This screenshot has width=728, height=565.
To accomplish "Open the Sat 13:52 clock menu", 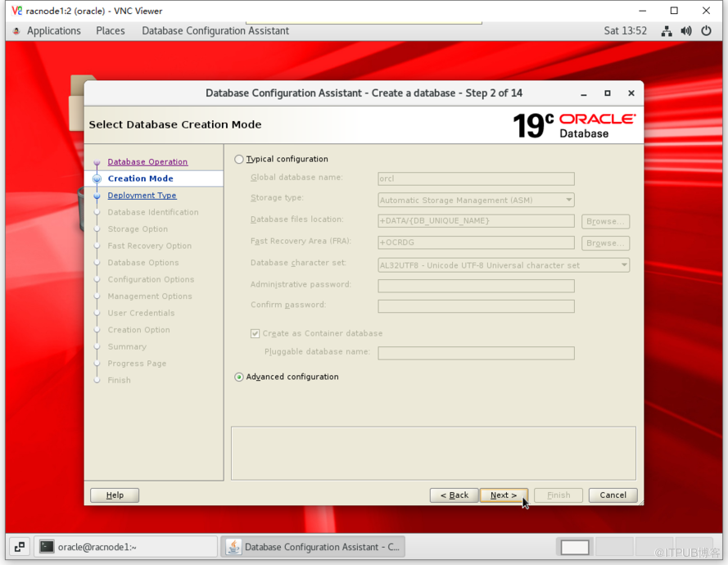I will 625,31.
